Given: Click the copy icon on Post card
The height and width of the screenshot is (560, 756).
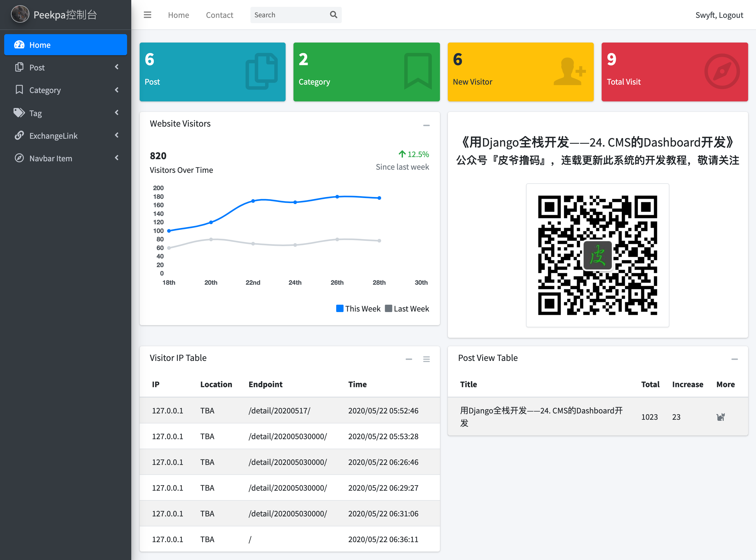Looking at the screenshot, I should pos(261,71).
